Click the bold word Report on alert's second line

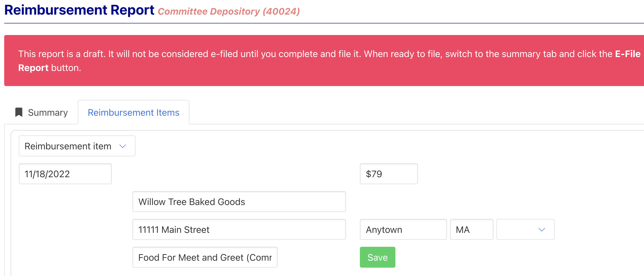(33, 68)
